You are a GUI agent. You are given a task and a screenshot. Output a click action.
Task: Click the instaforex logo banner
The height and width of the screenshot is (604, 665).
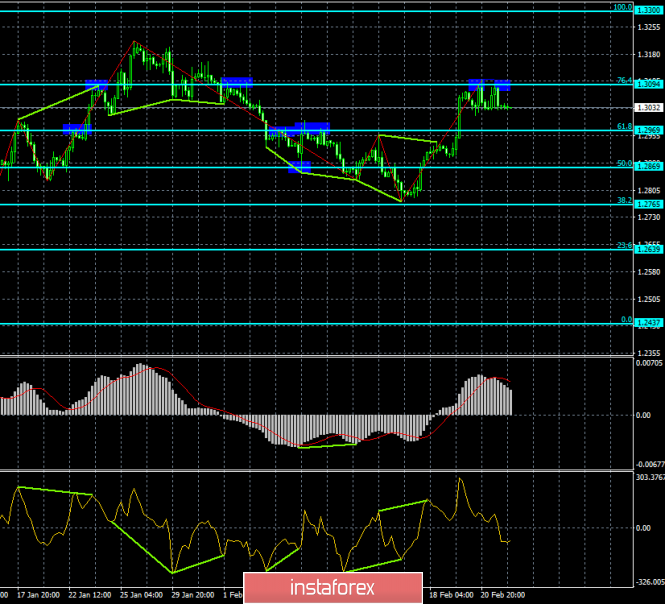click(333, 588)
